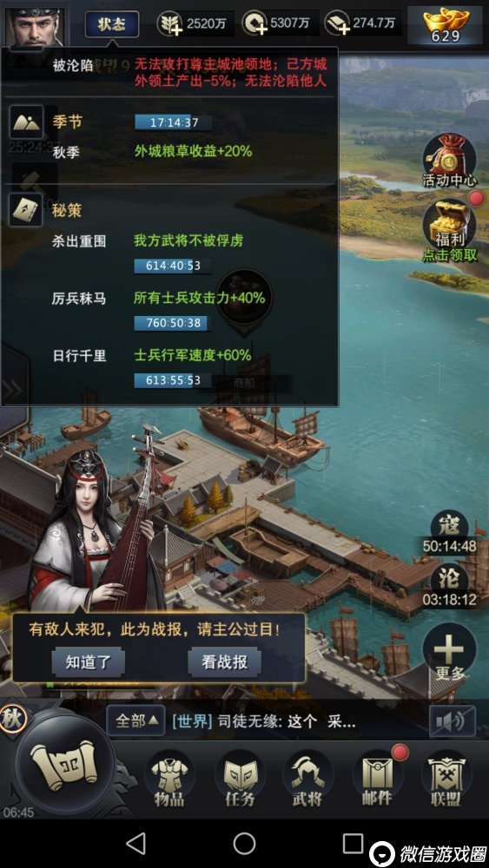The height and width of the screenshot is (868, 489).
Task: Click the 季节 season timer bar
Action: [173, 122]
